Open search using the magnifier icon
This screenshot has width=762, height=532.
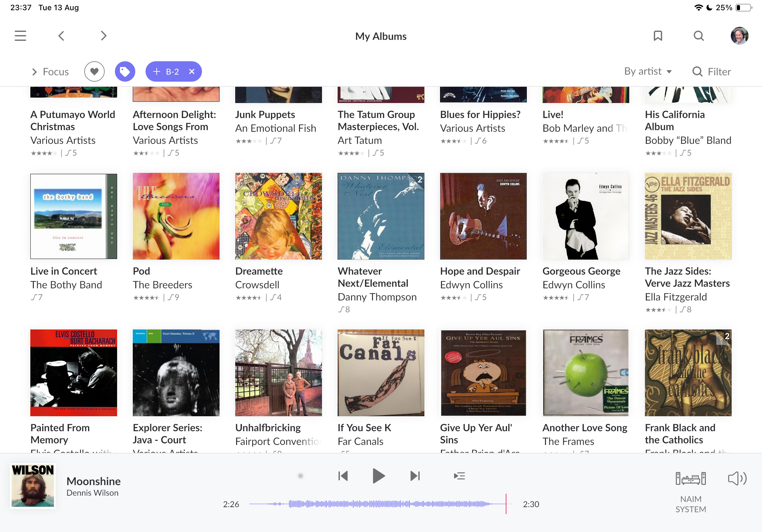[698, 36]
